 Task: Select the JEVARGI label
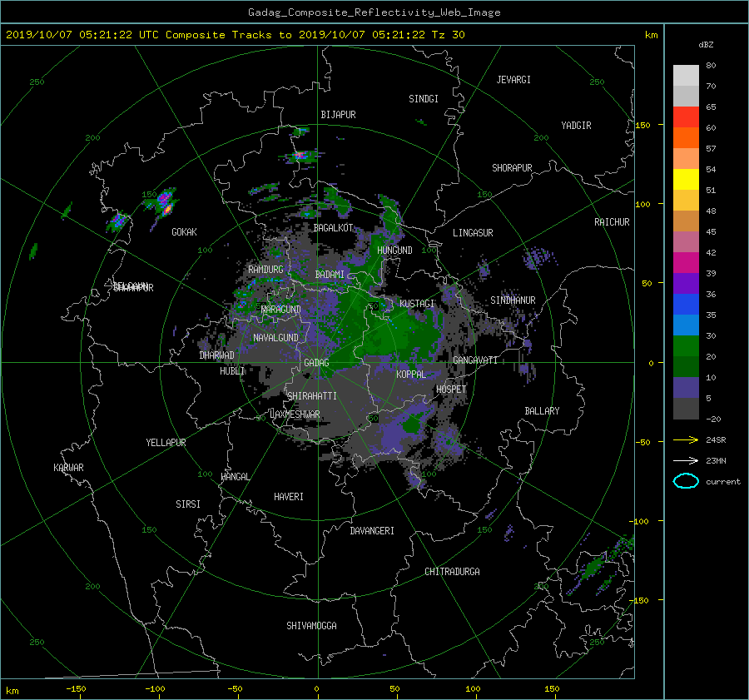pyautogui.click(x=513, y=80)
